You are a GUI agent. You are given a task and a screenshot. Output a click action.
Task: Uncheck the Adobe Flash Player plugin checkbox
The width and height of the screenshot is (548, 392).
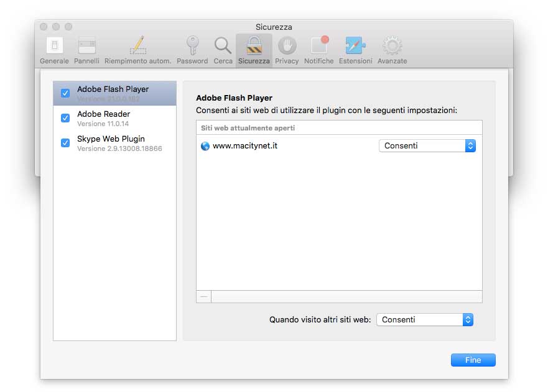click(65, 93)
